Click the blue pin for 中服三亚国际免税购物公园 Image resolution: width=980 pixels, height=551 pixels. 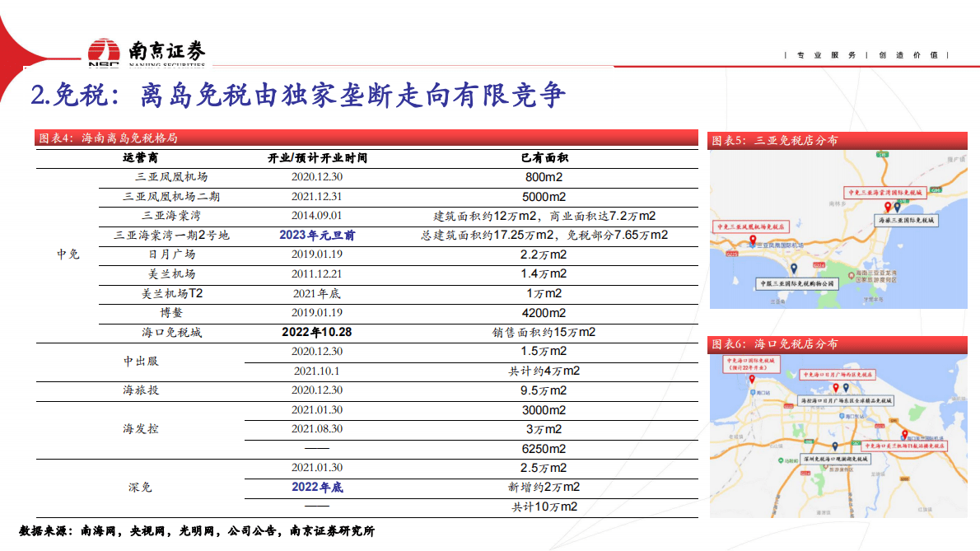click(x=794, y=268)
